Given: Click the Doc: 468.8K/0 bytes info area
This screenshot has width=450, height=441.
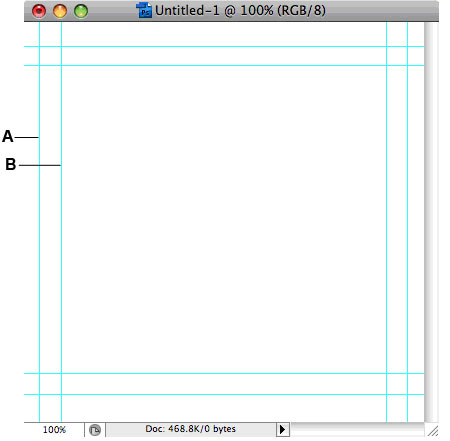Looking at the screenshot, I should coord(191,429).
